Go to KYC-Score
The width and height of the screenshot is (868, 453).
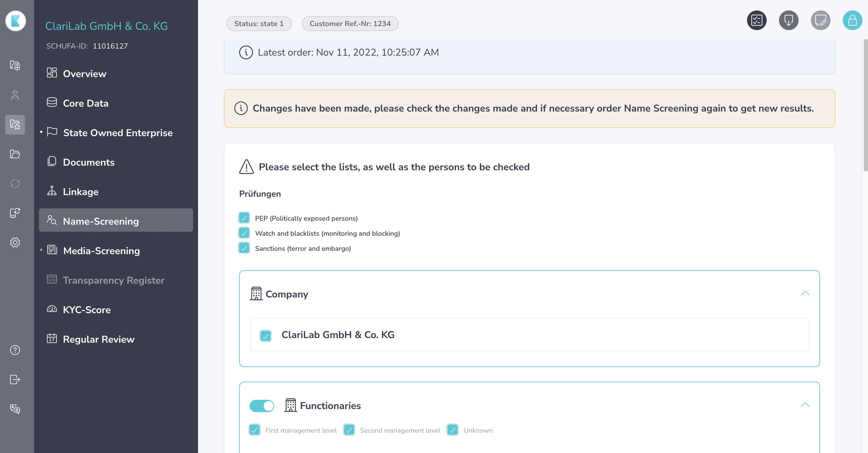coord(116,310)
